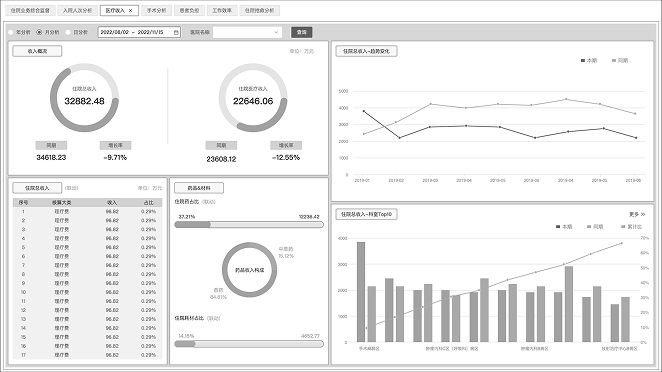Open the calendar icon in the date range field
662x372 pixels.
[x=176, y=32]
